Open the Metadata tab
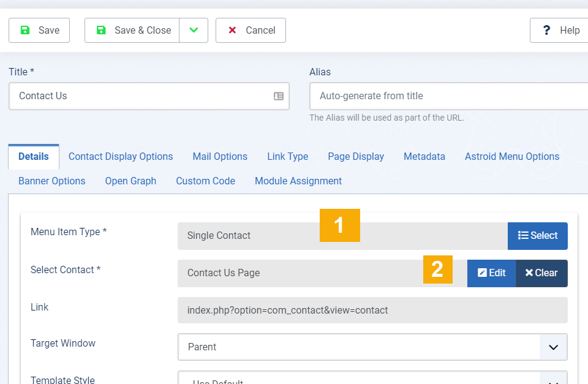This screenshot has width=588, height=384. (x=424, y=157)
